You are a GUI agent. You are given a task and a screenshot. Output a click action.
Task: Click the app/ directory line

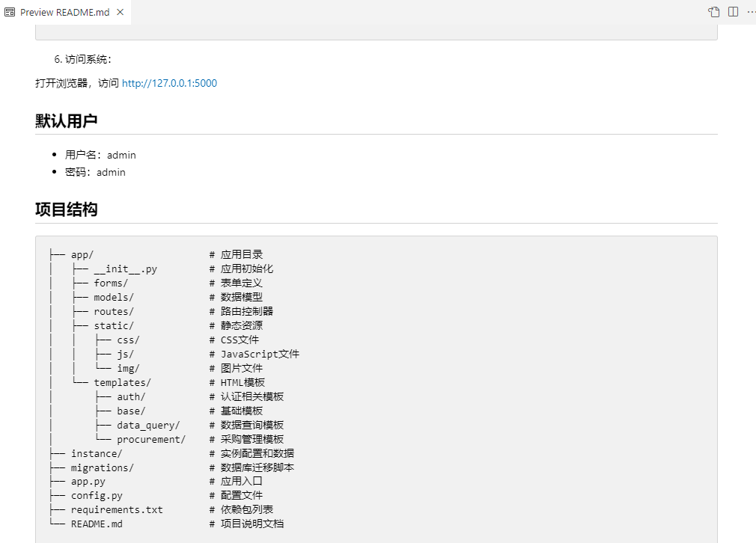82,255
